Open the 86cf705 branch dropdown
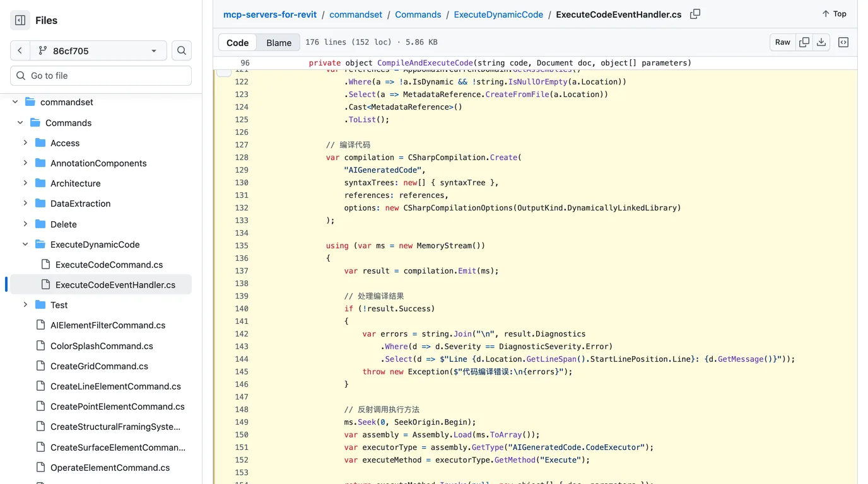The height and width of the screenshot is (484, 868). (x=98, y=50)
